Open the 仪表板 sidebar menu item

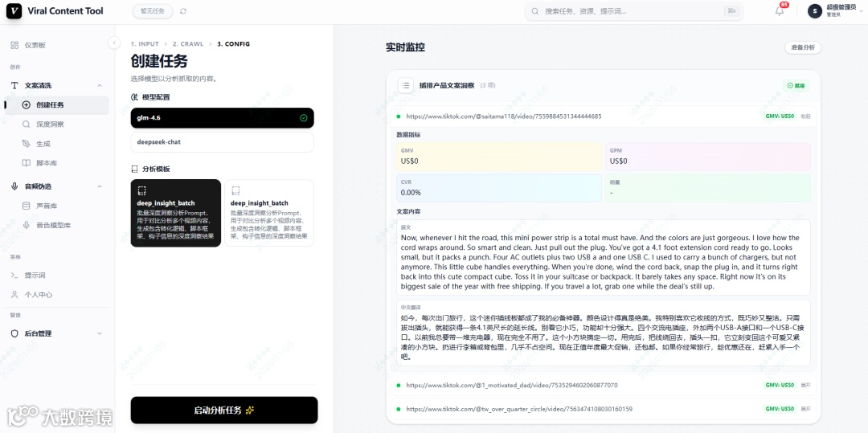click(x=56, y=45)
